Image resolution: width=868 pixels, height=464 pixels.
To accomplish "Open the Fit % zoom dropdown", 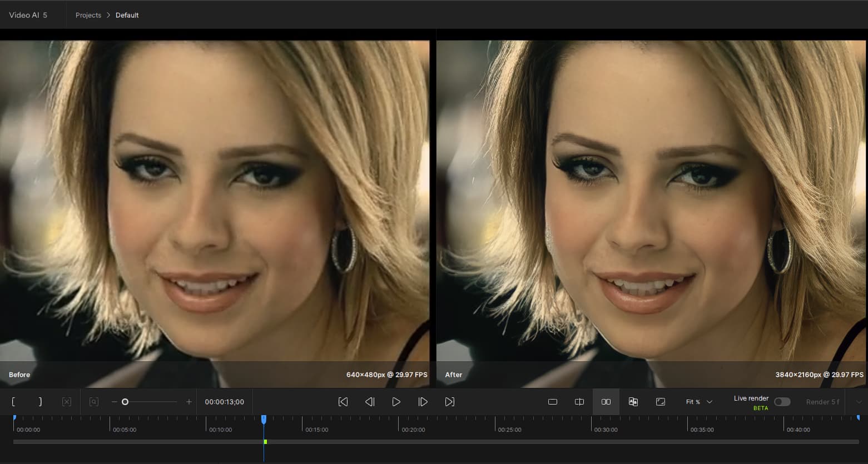I will 699,402.
